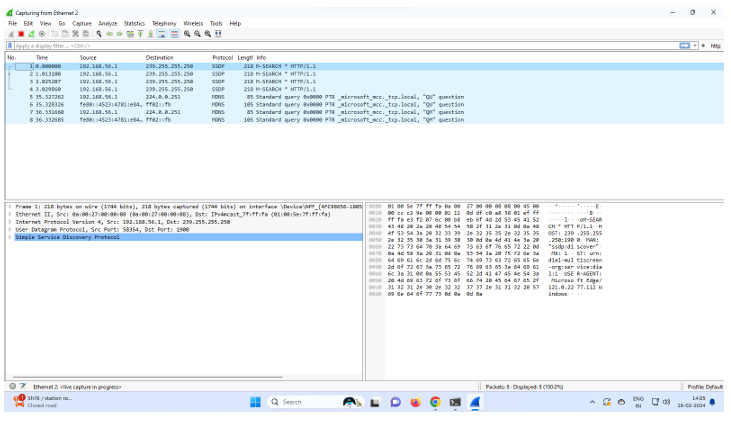
Task: Open Google Chrome from the taskbar
Action: pyautogui.click(x=435, y=402)
